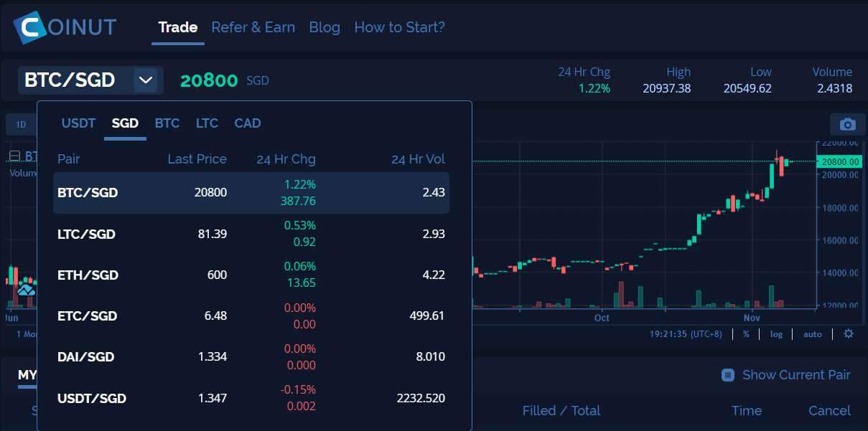The height and width of the screenshot is (431, 868).
Task: Select the USDT/SGD pair row
Action: coord(251,398)
